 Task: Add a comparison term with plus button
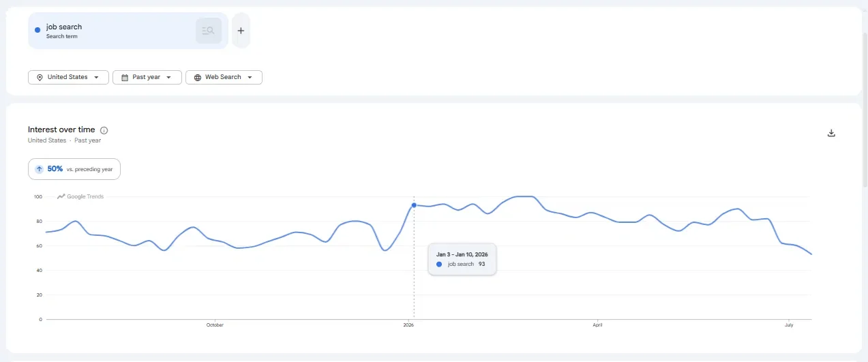click(x=241, y=31)
